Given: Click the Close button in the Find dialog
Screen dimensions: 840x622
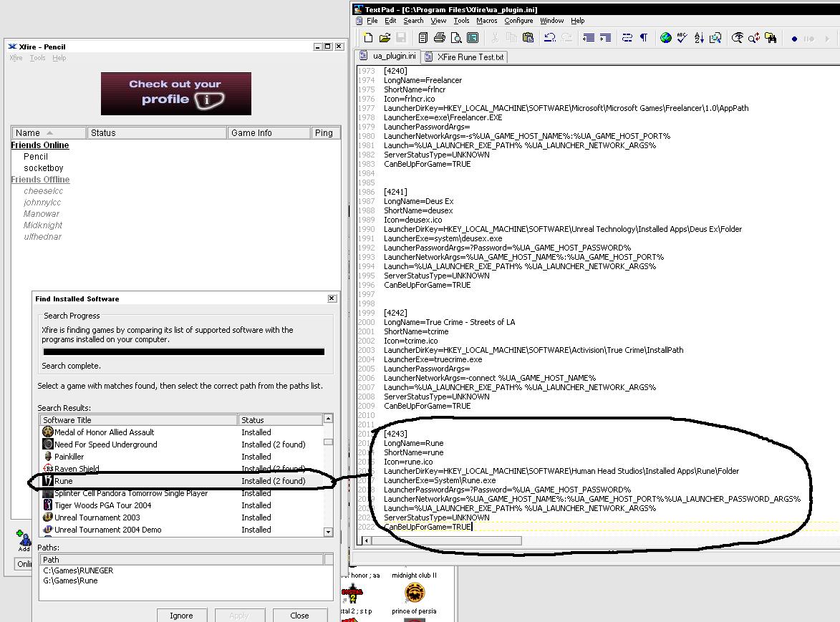Looking at the screenshot, I should tap(299, 616).
